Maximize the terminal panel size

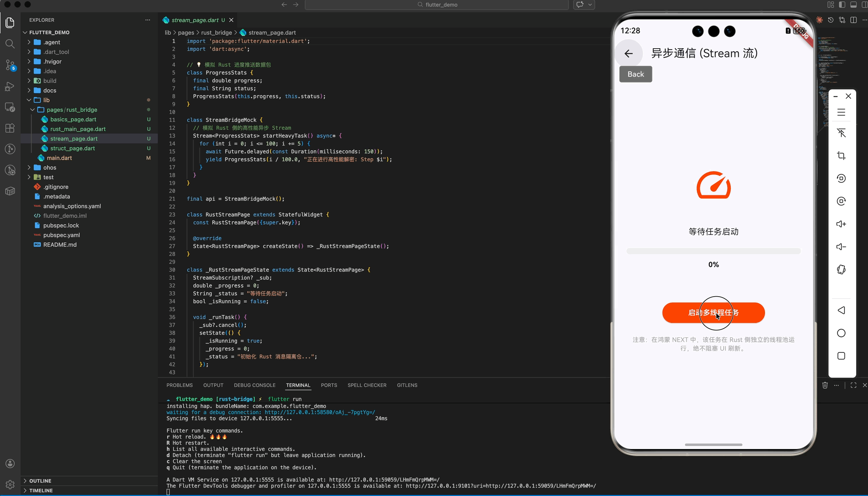853,385
